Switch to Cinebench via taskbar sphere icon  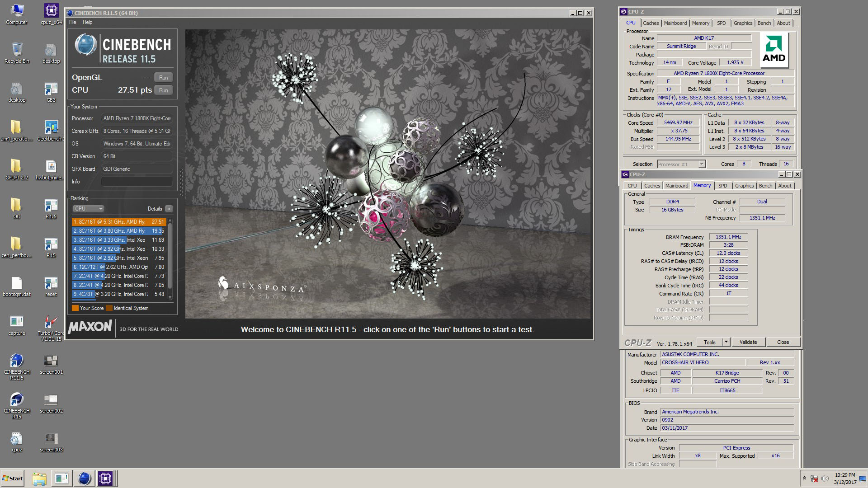pos(84,479)
